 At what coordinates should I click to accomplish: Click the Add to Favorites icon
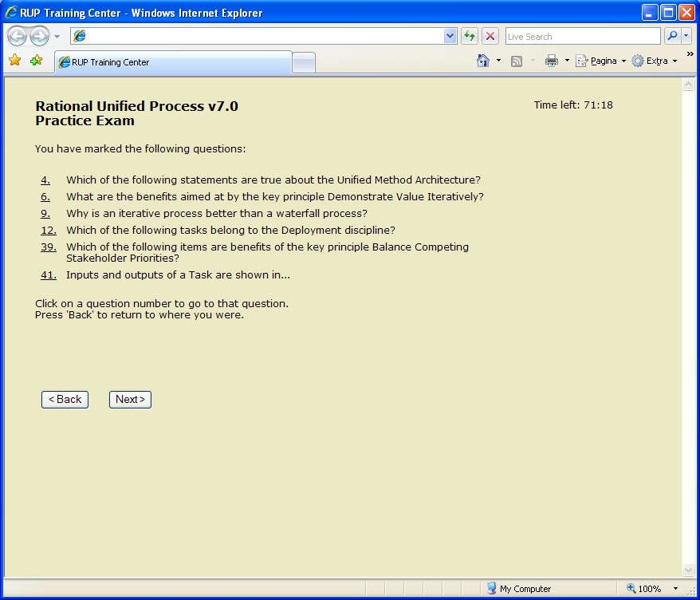[x=36, y=61]
